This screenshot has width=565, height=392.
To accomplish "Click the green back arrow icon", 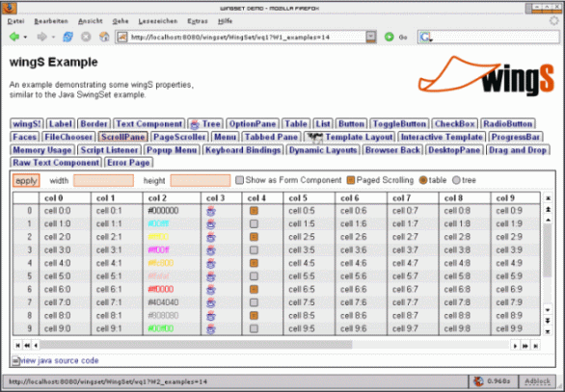I will [x=14, y=37].
